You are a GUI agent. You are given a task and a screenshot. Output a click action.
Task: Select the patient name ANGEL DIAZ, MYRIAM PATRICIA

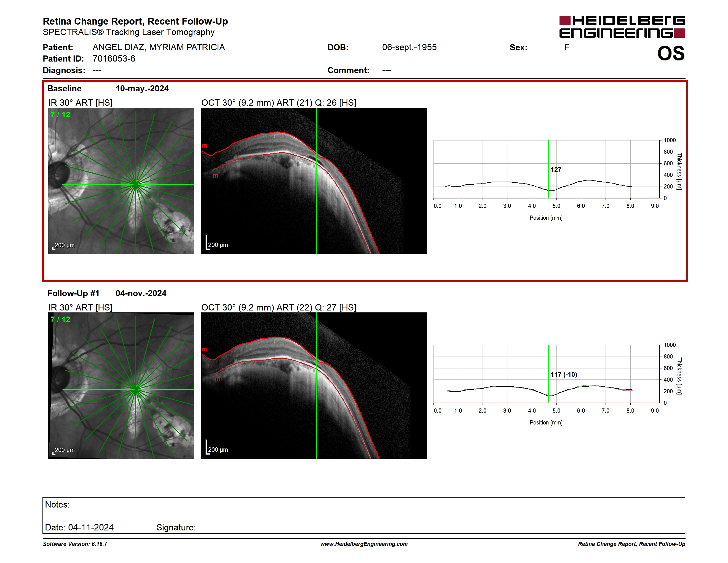tap(159, 47)
